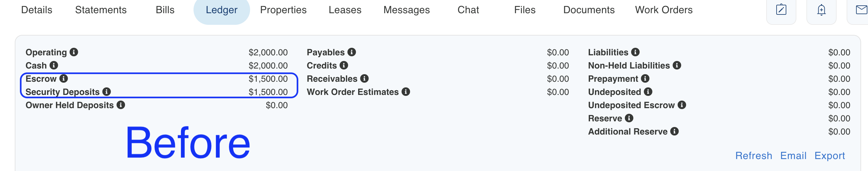Click the Refresh link
This screenshot has height=171, width=868.
(x=754, y=156)
